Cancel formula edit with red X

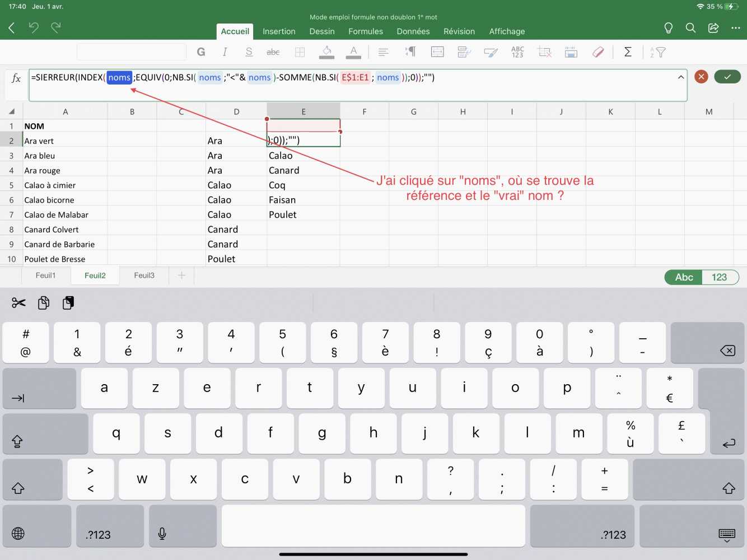[x=701, y=77]
